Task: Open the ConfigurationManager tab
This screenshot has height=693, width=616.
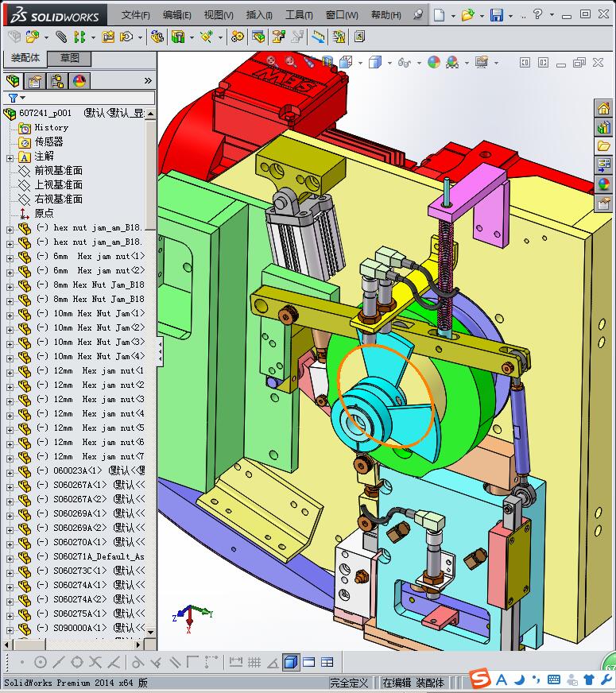Action: pos(56,81)
